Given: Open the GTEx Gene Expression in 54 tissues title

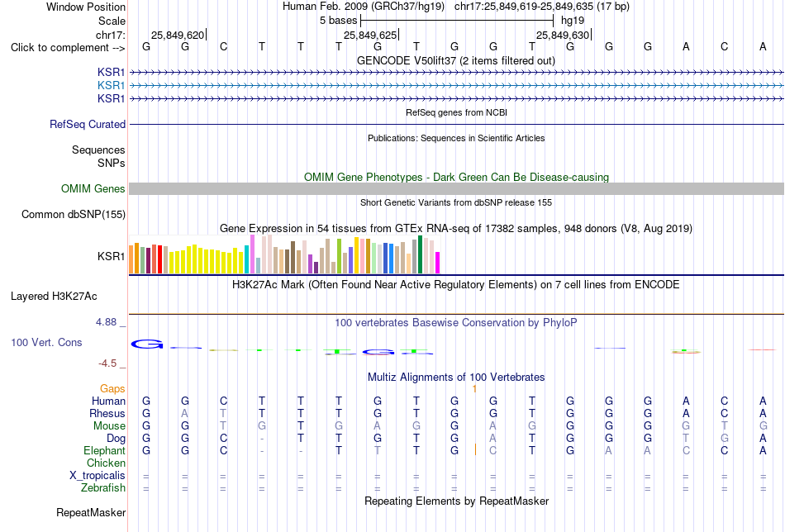Looking at the screenshot, I should tap(456, 229).
